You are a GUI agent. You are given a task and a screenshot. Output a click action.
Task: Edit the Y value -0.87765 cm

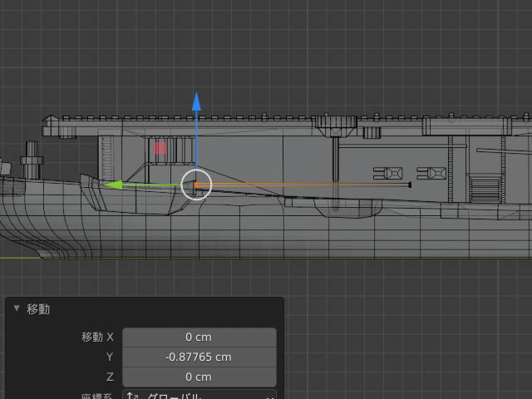tap(199, 357)
